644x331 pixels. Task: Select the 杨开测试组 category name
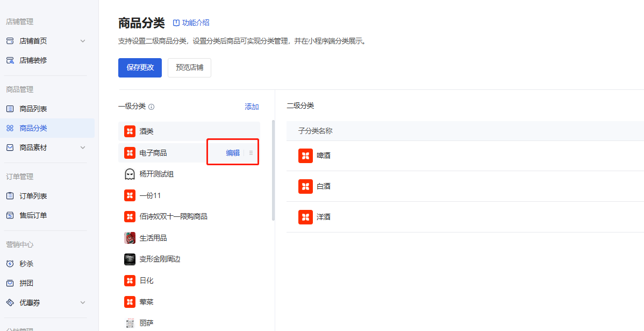coord(156,174)
